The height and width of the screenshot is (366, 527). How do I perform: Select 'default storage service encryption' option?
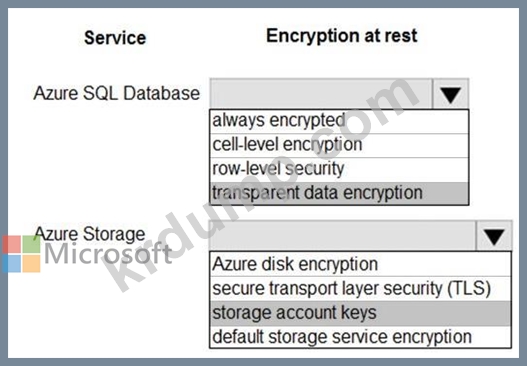coord(360,337)
